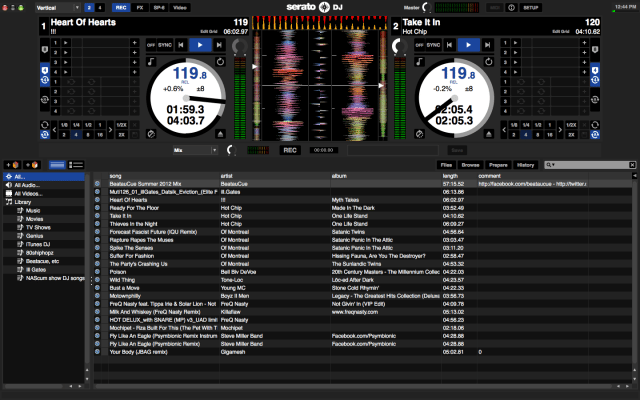Shift loop sizes left on deck 2
640x400 pixels.
coord(504,130)
